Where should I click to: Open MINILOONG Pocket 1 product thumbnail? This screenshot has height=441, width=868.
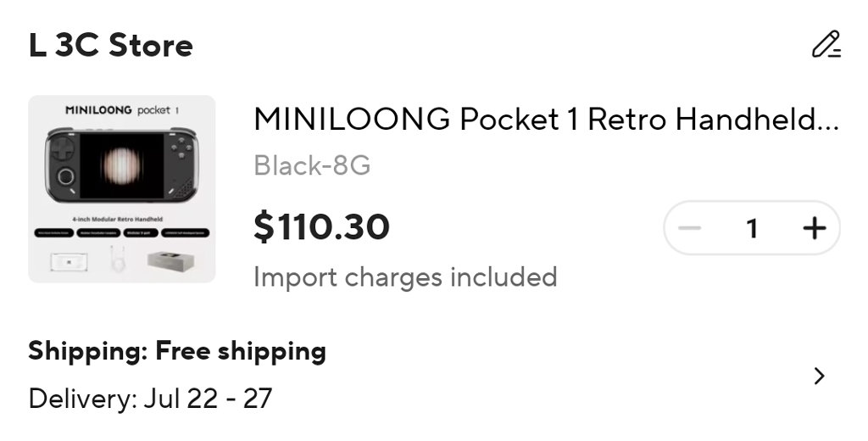click(x=122, y=189)
